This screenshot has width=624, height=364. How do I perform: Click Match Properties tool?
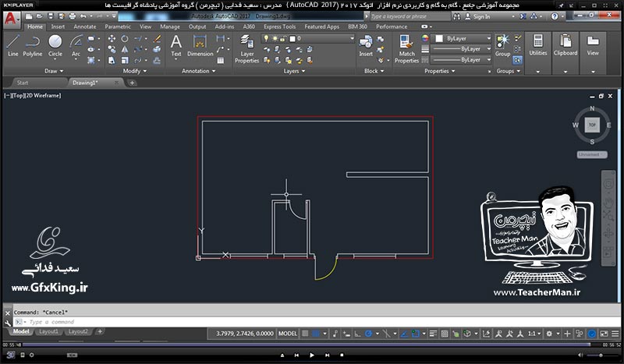pos(406,48)
